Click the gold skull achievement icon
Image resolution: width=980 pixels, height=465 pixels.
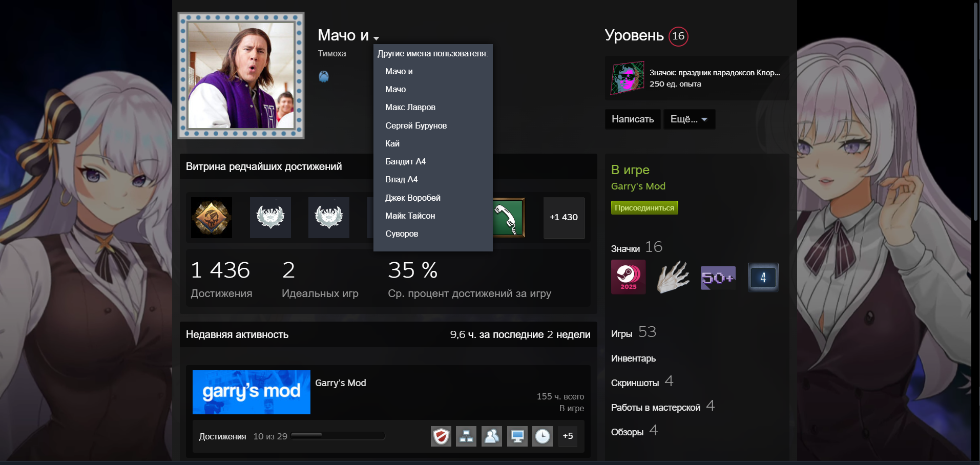coord(211,218)
